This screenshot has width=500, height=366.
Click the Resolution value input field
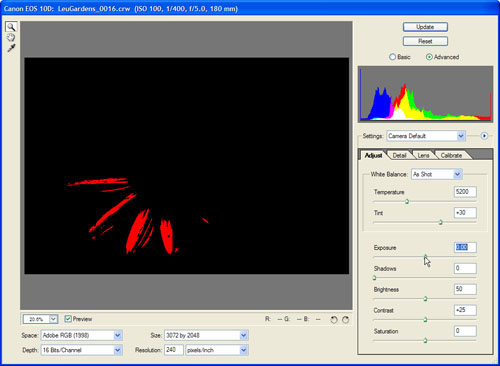[x=173, y=350]
